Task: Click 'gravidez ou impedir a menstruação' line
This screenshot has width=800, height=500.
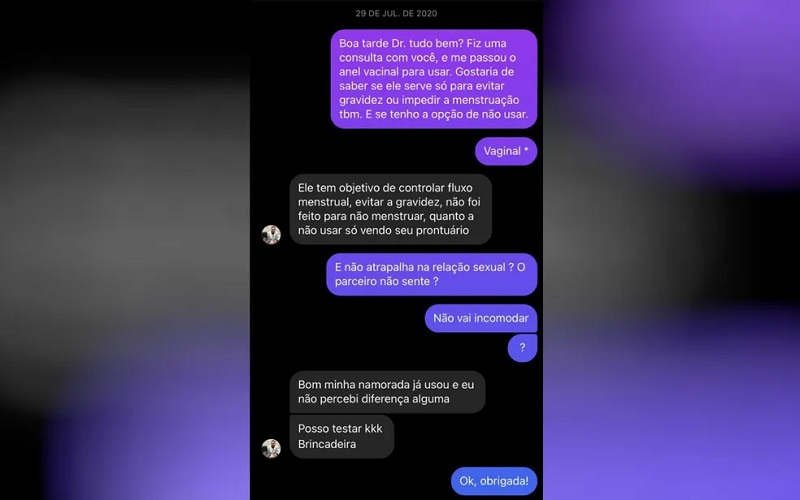Action: 429,101
